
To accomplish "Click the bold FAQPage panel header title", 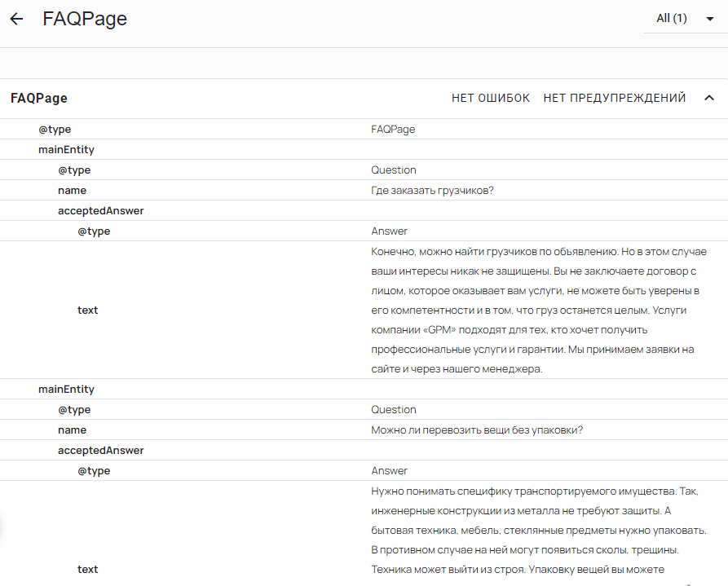I will [x=39, y=98].
